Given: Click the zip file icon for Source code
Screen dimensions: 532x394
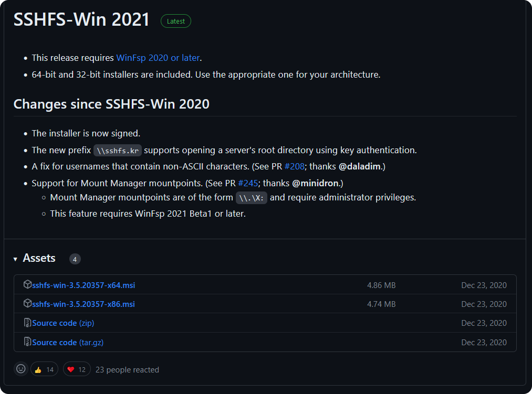Looking at the screenshot, I should pyautogui.click(x=27, y=323).
